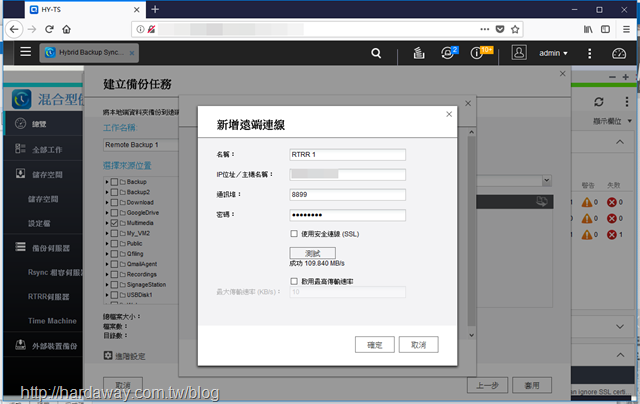Toggle Firefox sidebar view icon
The height and width of the screenshot is (404, 640).
[606, 29]
